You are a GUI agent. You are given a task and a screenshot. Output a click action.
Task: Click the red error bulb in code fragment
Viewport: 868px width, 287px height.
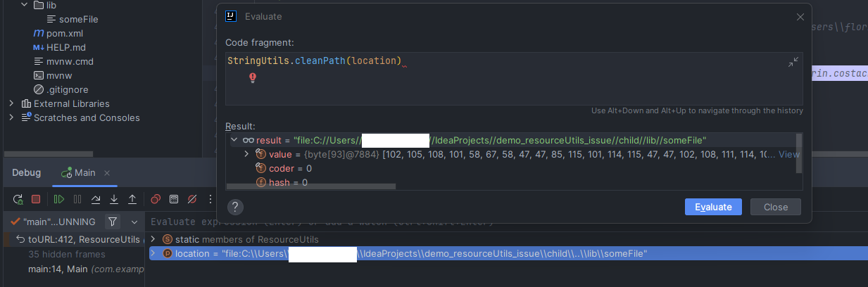253,77
